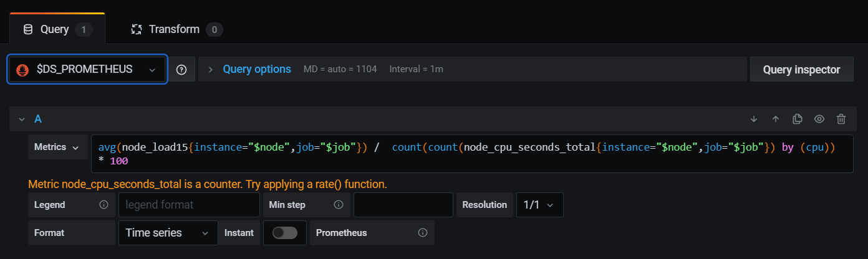Click Prometheus info icon
The width and height of the screenshot is (868, 259).
point(423,233)
